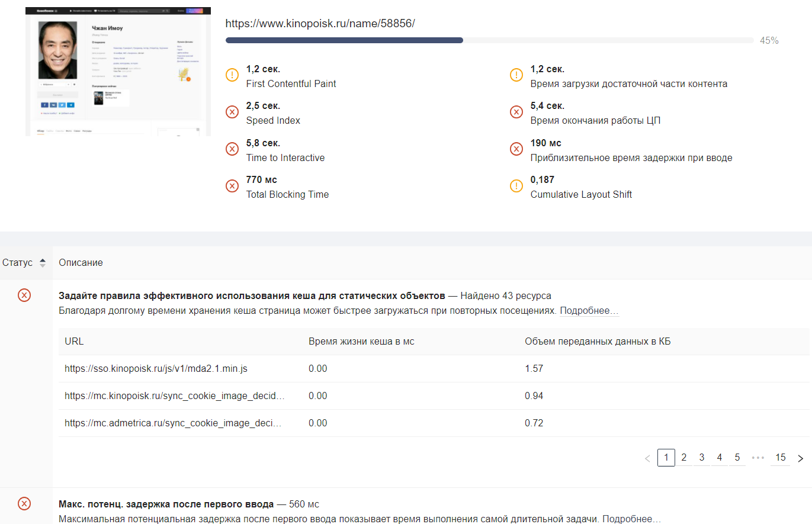Open page 2 of resource list
The height and width of the screenshot is (524, 812).
pos(684,458)
